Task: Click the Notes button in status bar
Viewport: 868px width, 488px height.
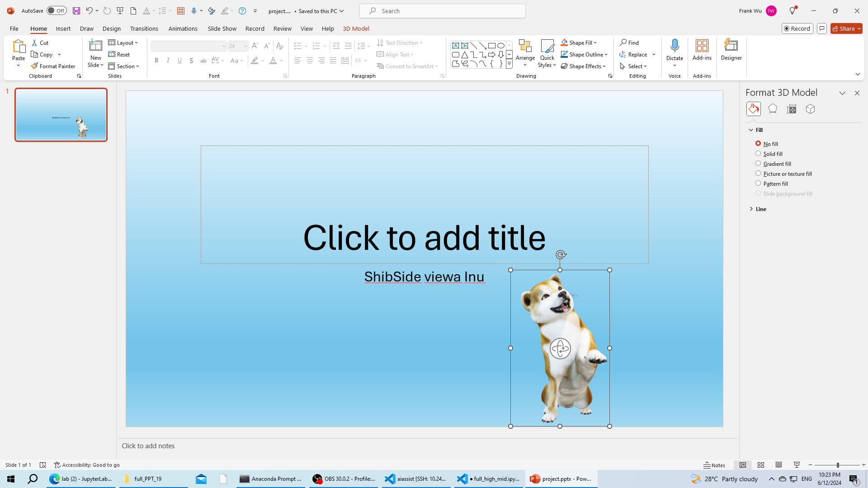Action: point(714,465)
